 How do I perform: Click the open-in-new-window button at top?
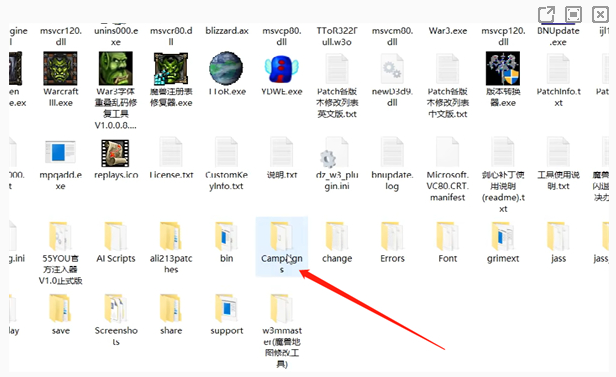(x=546, y=15)
